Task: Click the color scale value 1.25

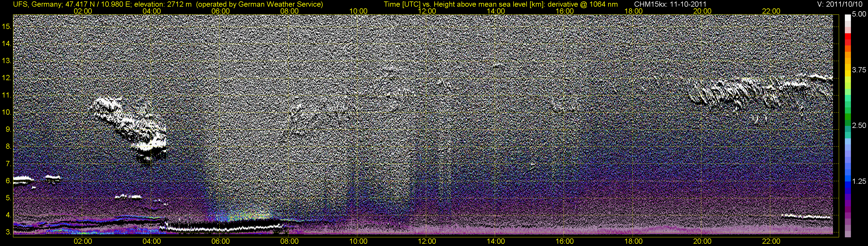Action: pos(859,181)
